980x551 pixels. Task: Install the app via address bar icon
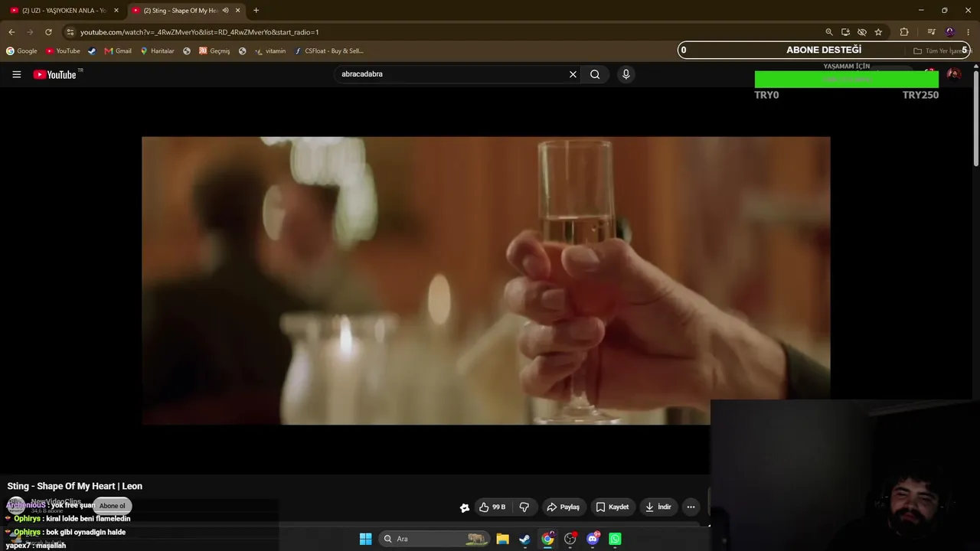[845, 32]
